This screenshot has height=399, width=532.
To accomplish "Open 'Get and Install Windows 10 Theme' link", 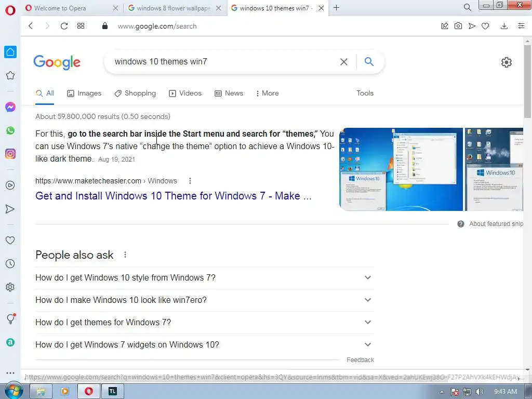I will tap(174, 196).
